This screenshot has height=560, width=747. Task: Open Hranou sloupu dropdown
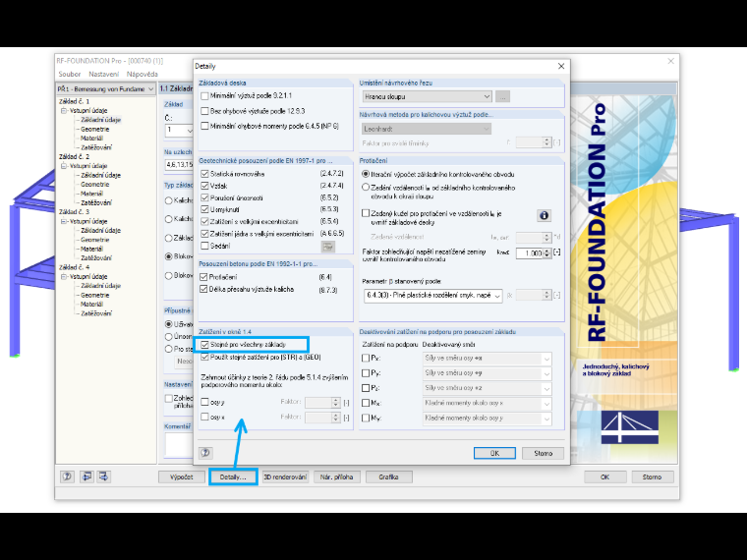point(427,96)
